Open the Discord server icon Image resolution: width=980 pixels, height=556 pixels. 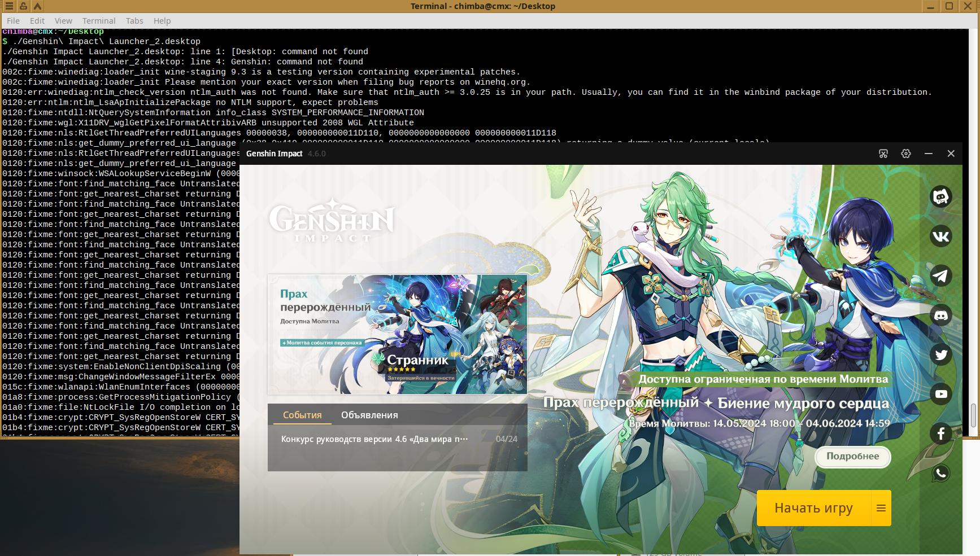[940, 315]
